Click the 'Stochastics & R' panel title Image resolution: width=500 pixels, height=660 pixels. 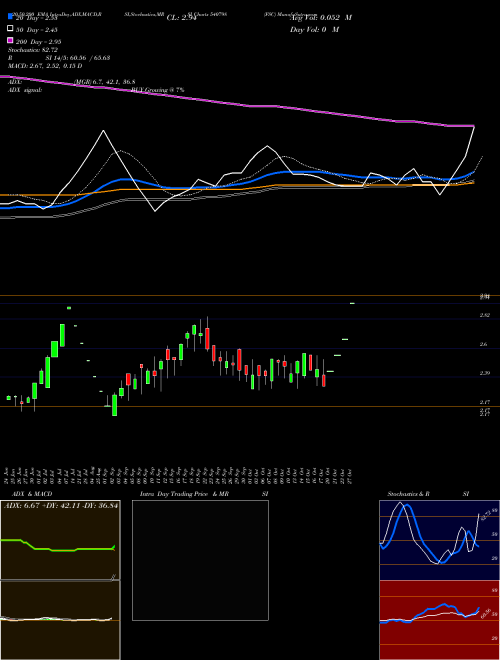click(x=409, y=494)
